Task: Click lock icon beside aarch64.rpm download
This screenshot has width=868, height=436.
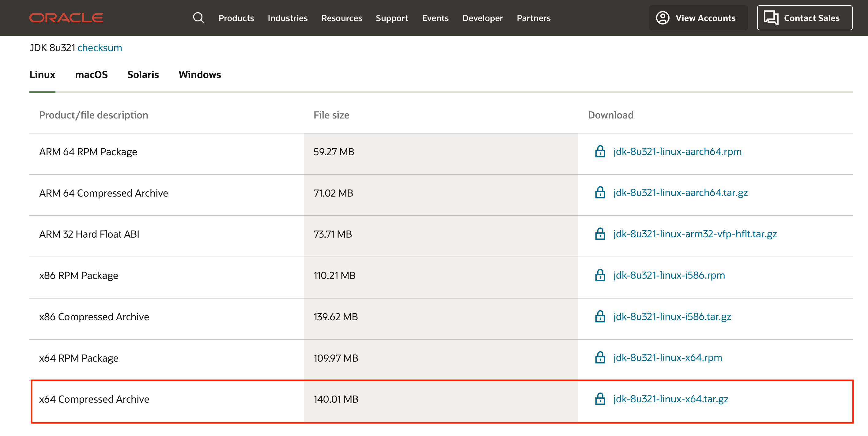Action: pyautogui.click(x=600, y=152)
